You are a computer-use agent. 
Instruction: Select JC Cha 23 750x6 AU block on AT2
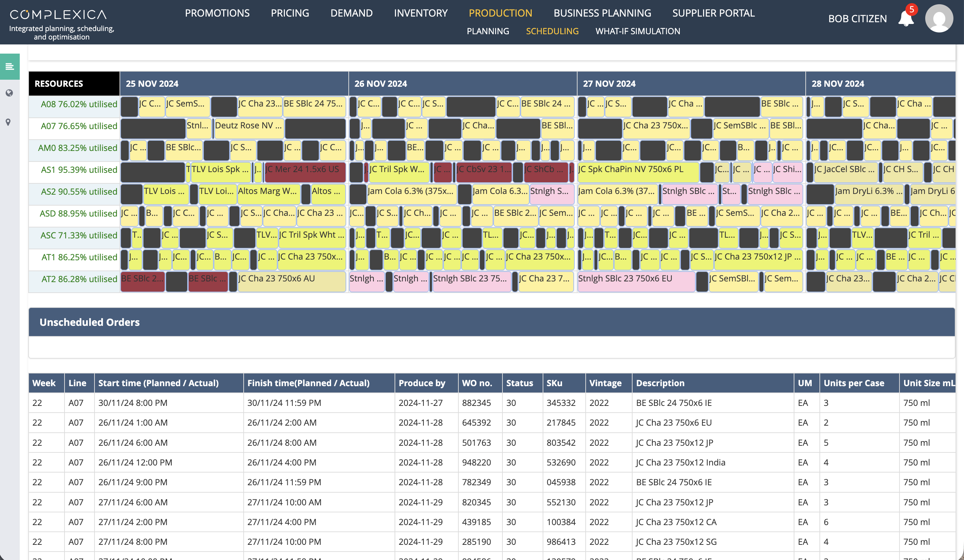pos(292,281)
